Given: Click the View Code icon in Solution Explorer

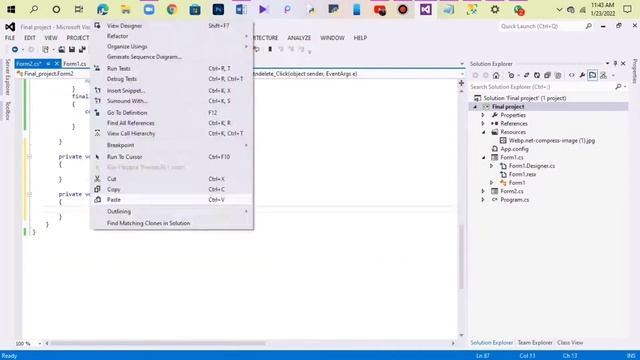Looking at the screenshot, I should click(x=571, y=75).
